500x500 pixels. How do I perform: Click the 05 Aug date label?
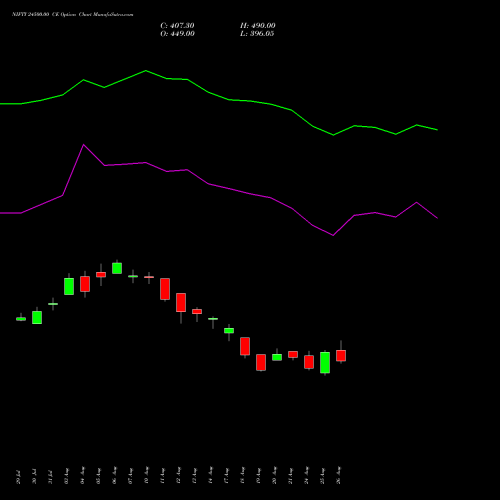tap(98, 476)
